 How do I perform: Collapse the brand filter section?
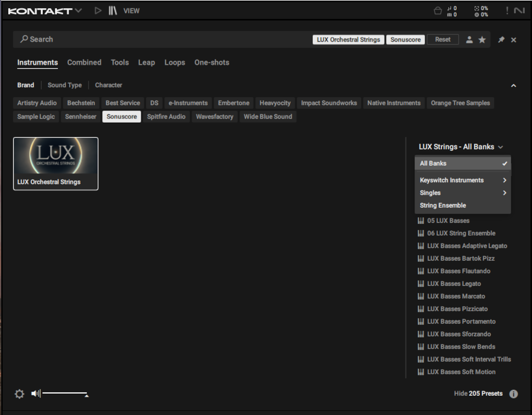(x=513, y=85)
